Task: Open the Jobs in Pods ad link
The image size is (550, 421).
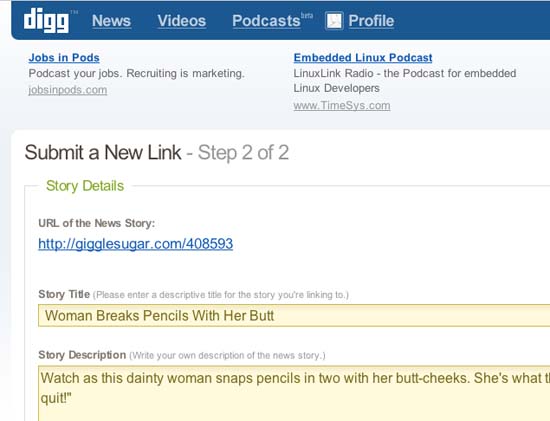Action: (x=64, y=58)
